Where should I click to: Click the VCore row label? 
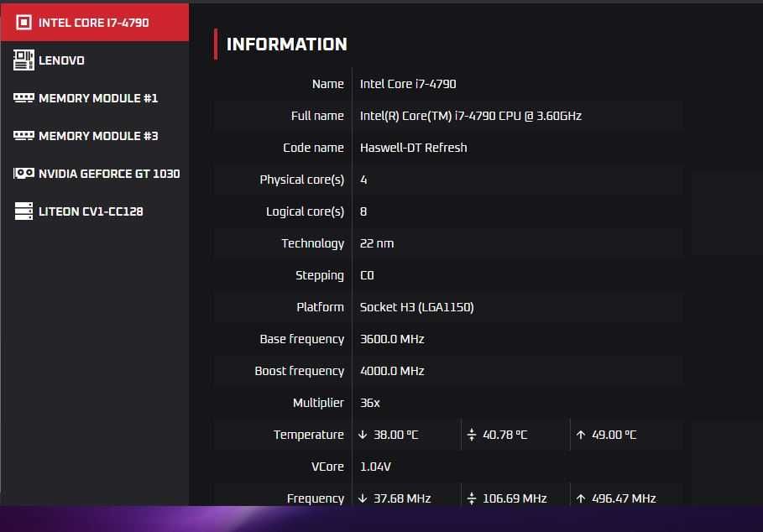[327, 467]
